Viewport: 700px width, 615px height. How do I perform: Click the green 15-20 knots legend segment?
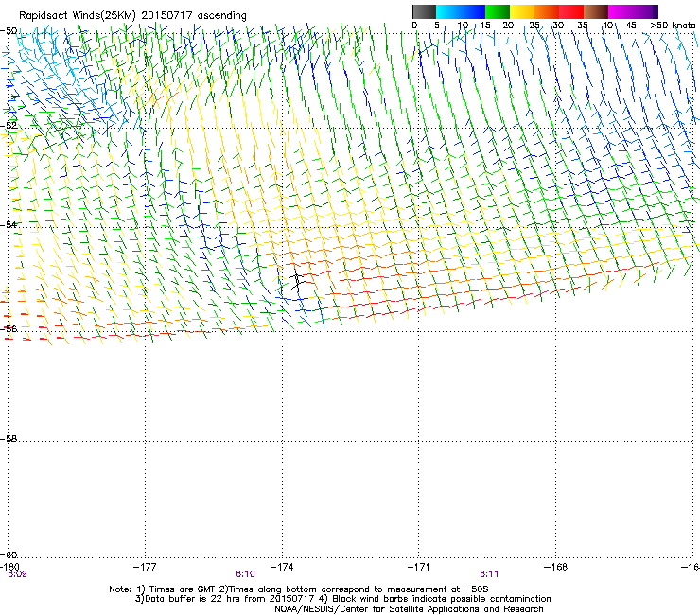point(498,11)
